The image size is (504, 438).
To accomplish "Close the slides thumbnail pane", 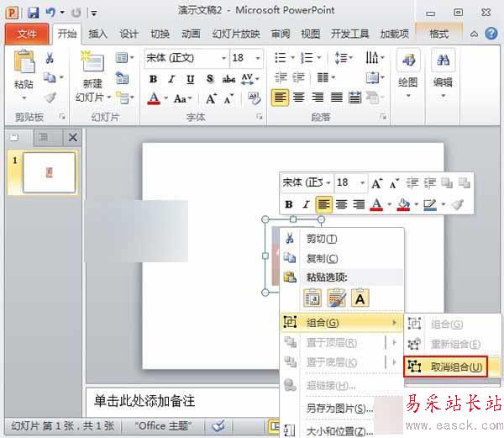I will [x=73, y=137].
